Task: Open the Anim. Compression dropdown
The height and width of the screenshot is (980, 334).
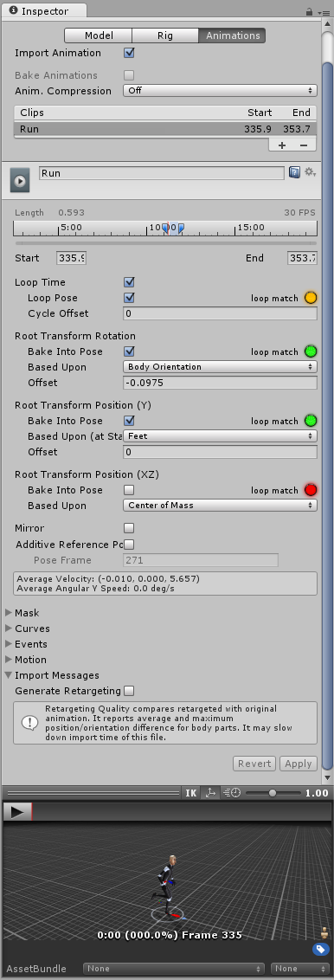Action: coord(220,91)
